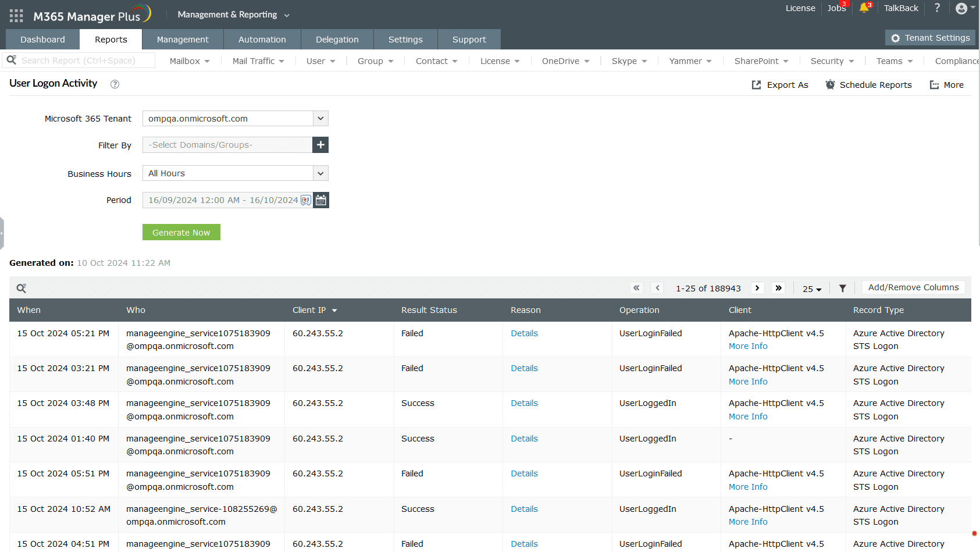Screen dimensions: 980x552
Task: Click the user account avatar icon
Action: click(x=961, y=8)
